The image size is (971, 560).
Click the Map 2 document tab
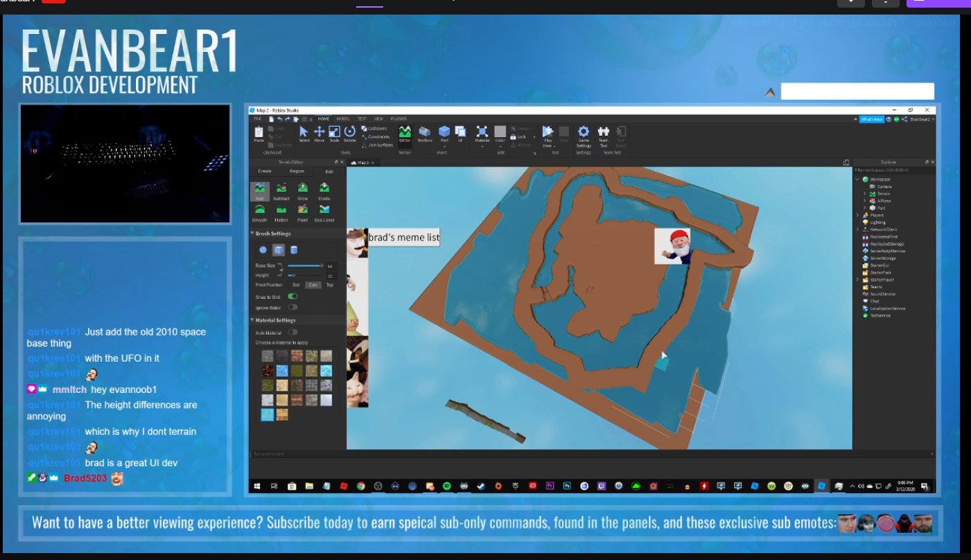tap(362, 162)
